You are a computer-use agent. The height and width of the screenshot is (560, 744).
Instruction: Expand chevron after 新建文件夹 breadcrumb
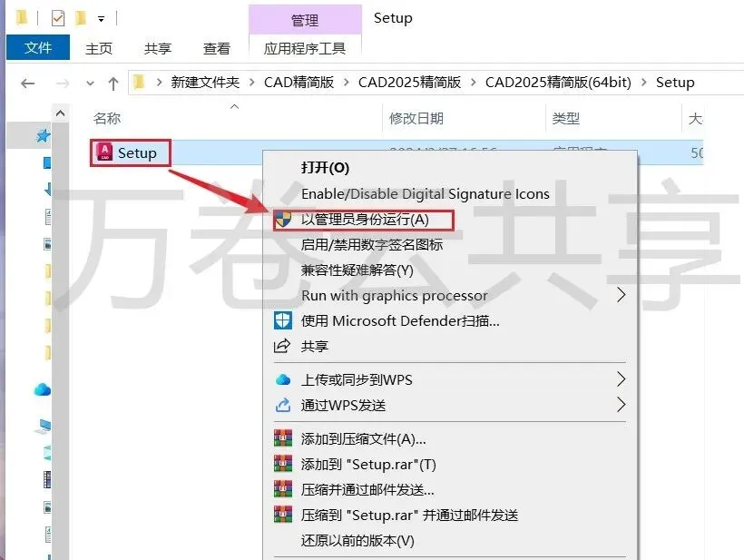pyautogui.click(x=252, y=82)
